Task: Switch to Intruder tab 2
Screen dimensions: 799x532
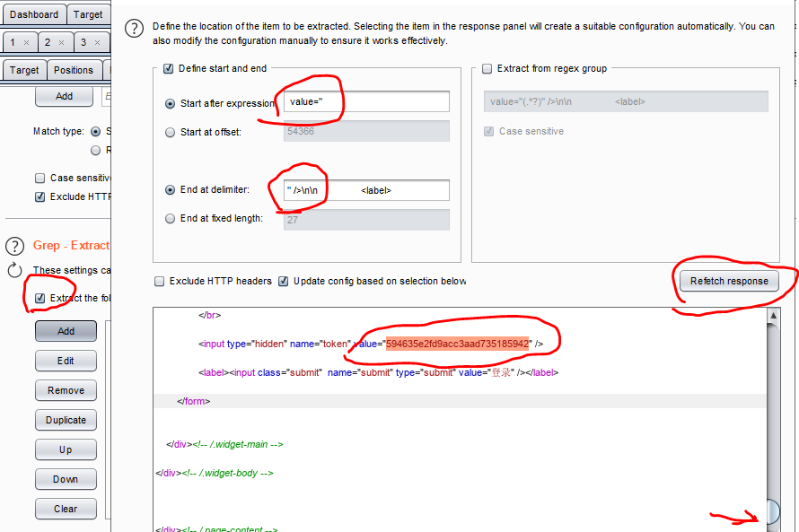Action: point(56,42)
